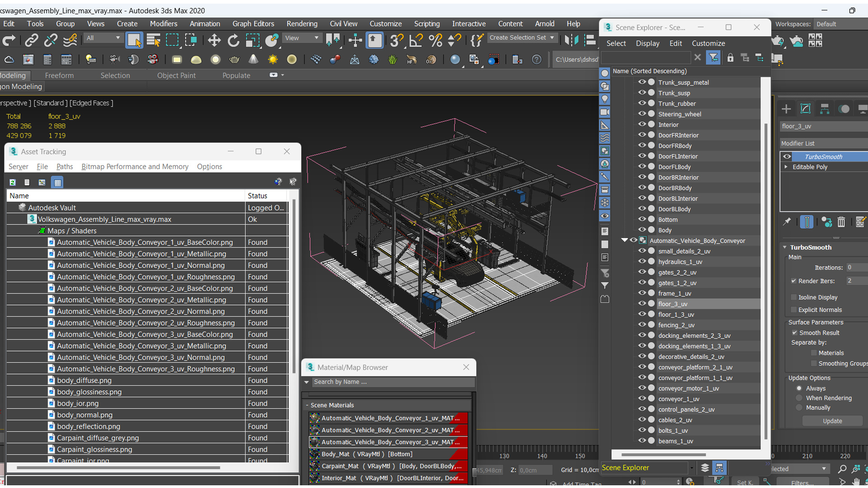The image size is (868, 488).
Task: Click the Asset Tracking table view icon
Action: point(57,183)
